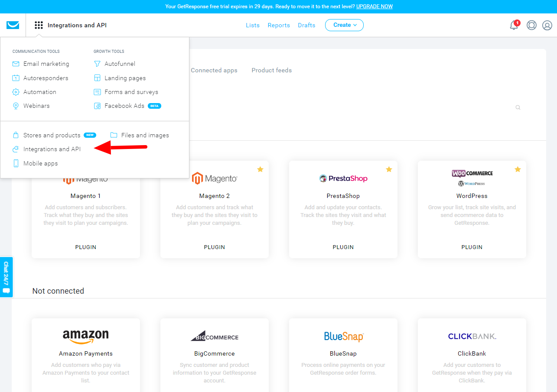Click the Forms and surveys icon
Image resolution: width=557 pixels, height=392 pixels.
pos(97,92)
